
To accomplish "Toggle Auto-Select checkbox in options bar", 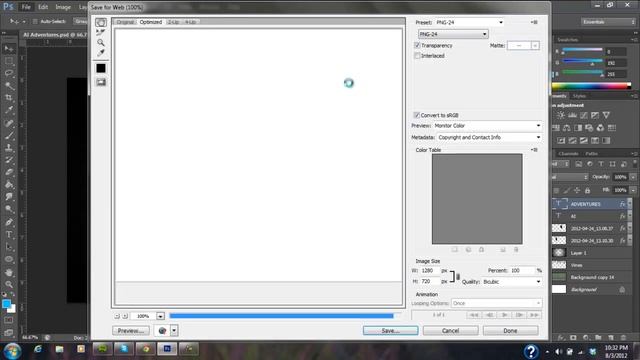I will (35, 21).
